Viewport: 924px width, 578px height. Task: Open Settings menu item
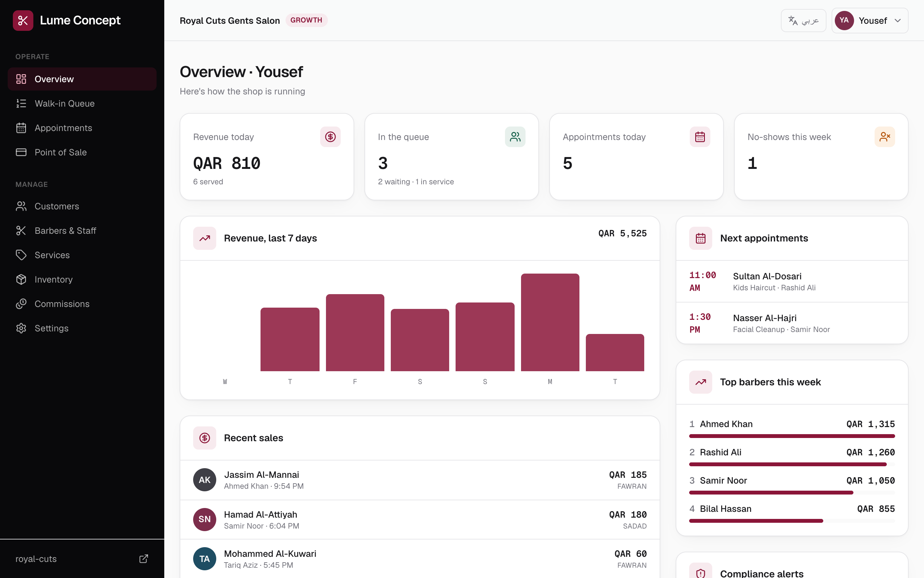point(82,329)
